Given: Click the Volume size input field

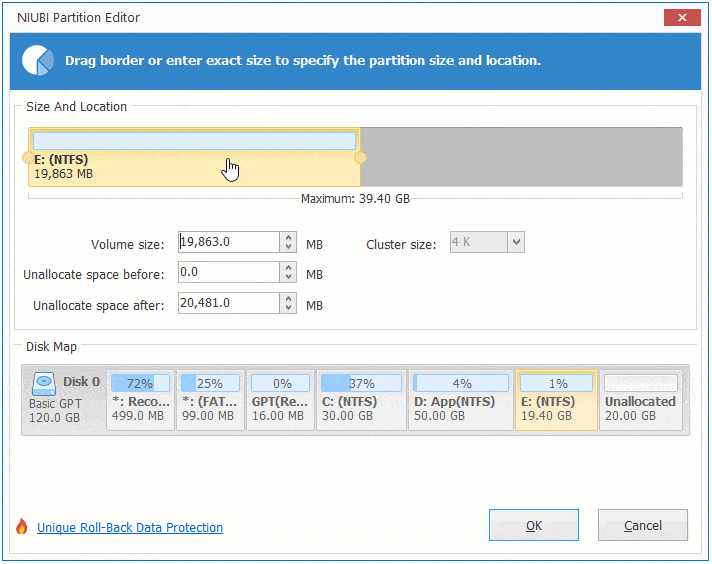Looking at the screenshot, I should tap(228, 242).
